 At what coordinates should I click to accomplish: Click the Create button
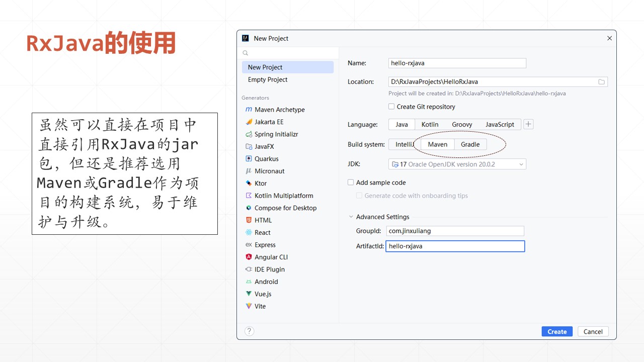tap(557, 331)
